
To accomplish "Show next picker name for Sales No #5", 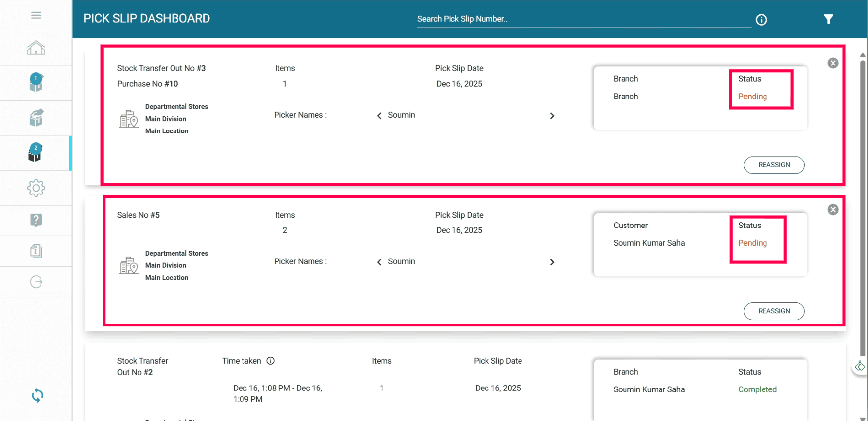I will tap(552, 262).
